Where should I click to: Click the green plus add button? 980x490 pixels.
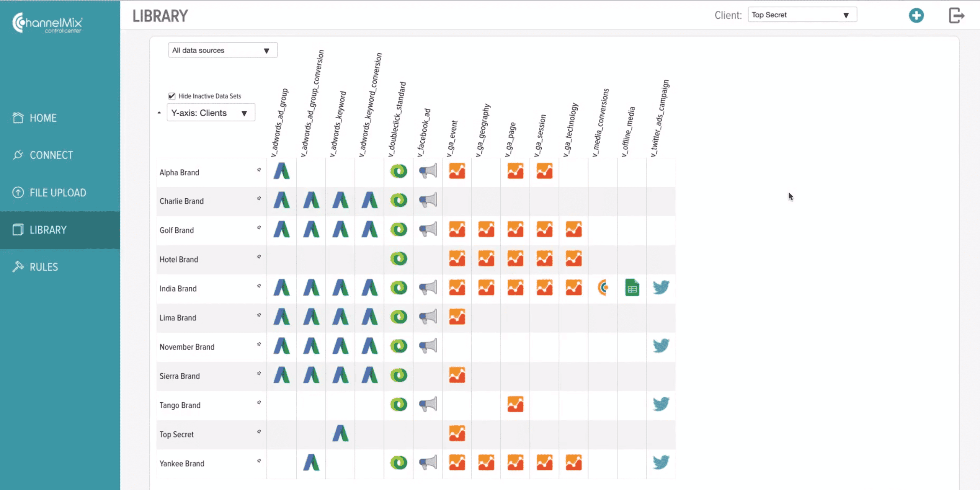[x=916, y=15]
